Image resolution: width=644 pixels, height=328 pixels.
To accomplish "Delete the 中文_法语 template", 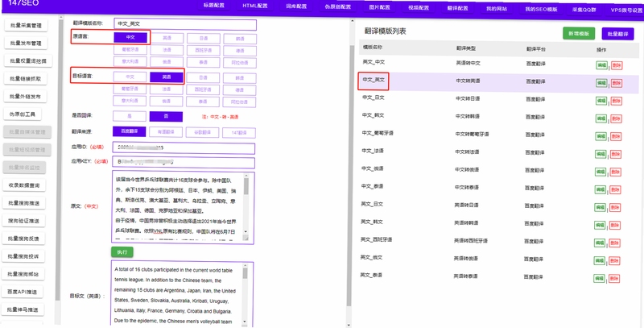I will (x=616, y=155).
